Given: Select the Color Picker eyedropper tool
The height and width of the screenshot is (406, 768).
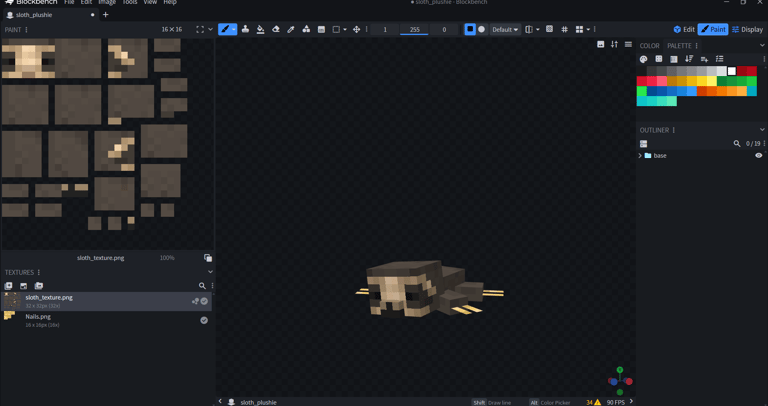Looking at the screenshot, I should tap(291, 29).
